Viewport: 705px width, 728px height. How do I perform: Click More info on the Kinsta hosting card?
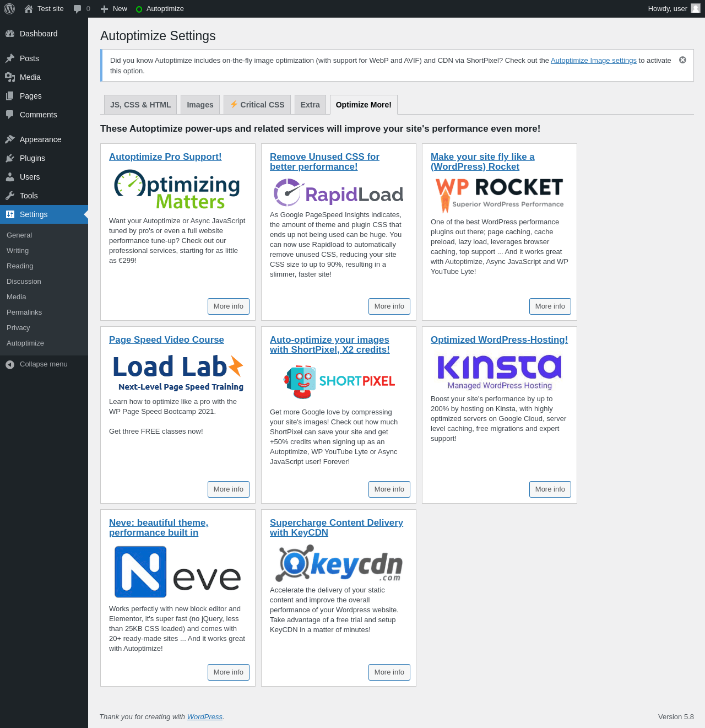[x=550, y=489]
